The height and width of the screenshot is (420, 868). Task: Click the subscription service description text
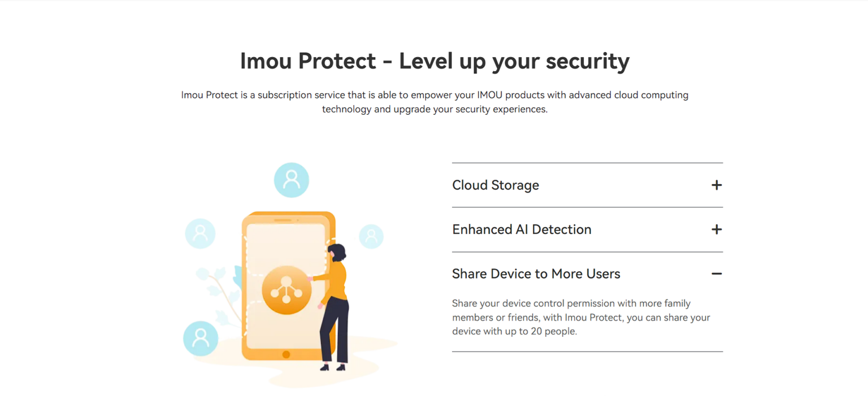point(435,102)
